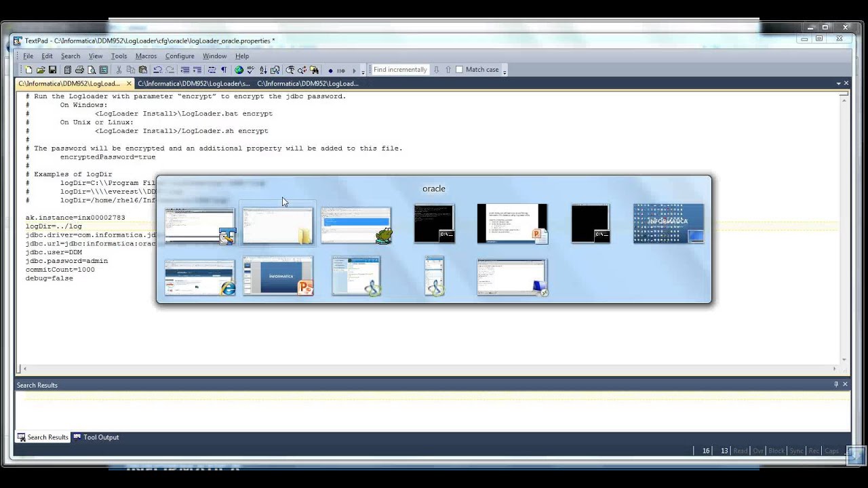This screenshot has height=488, width=868.
Task: Open the Macros menu
Action: click(x=146, y=56)
